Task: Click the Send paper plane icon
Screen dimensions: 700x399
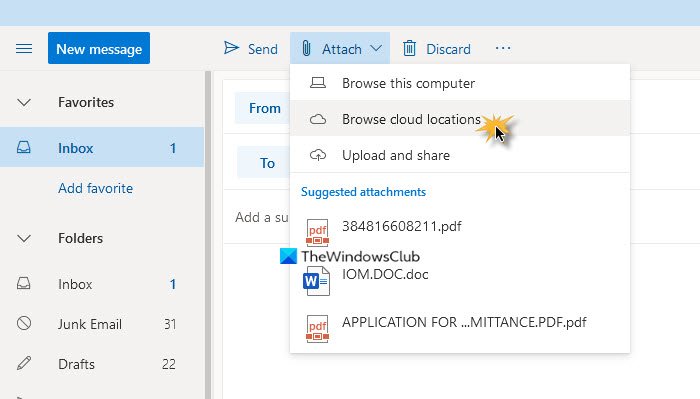Action: coord(231,48)
